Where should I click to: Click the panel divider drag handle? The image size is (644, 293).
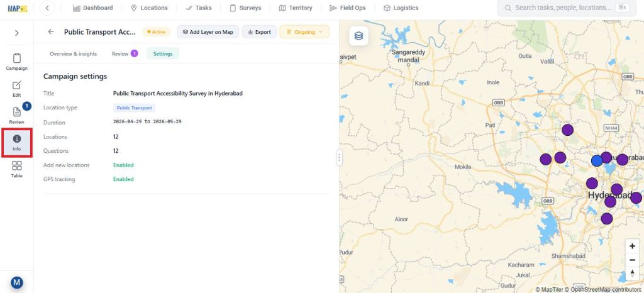click(x=339, y=157)
